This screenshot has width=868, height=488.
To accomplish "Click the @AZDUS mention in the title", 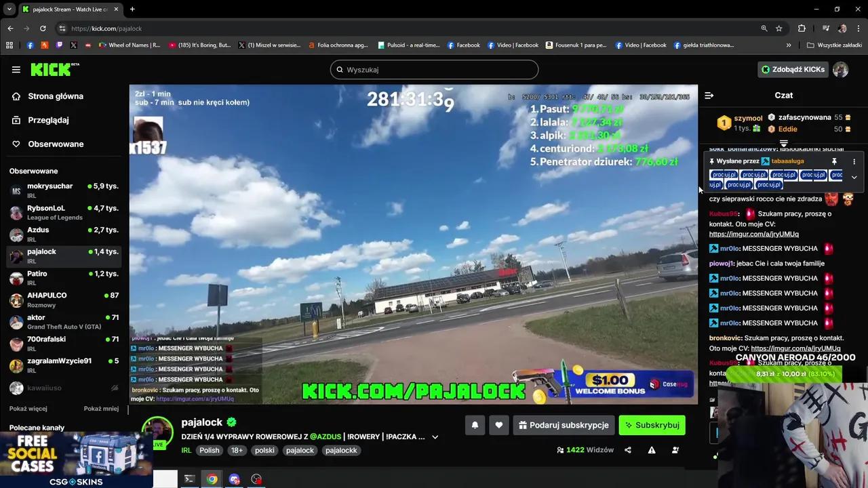I will 325,436.
